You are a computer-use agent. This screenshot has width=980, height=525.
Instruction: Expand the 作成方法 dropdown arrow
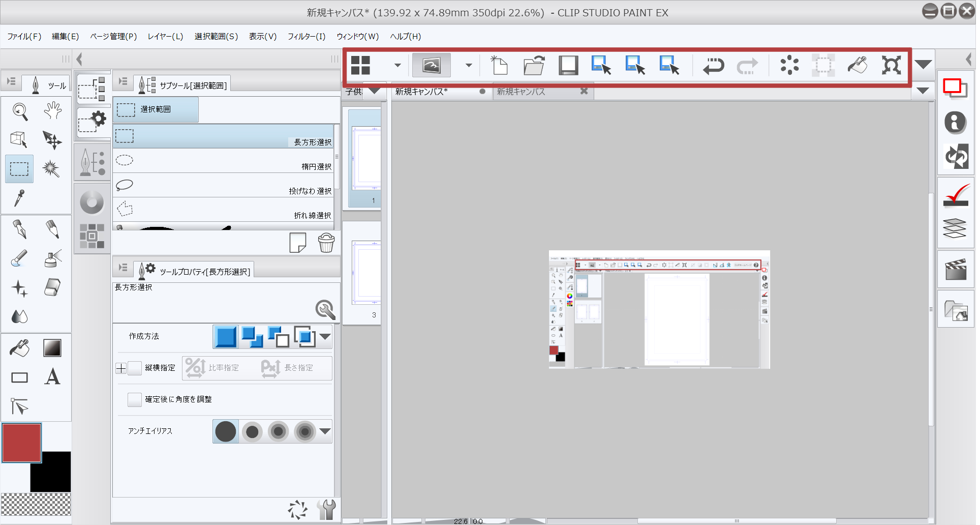point(325,337)
